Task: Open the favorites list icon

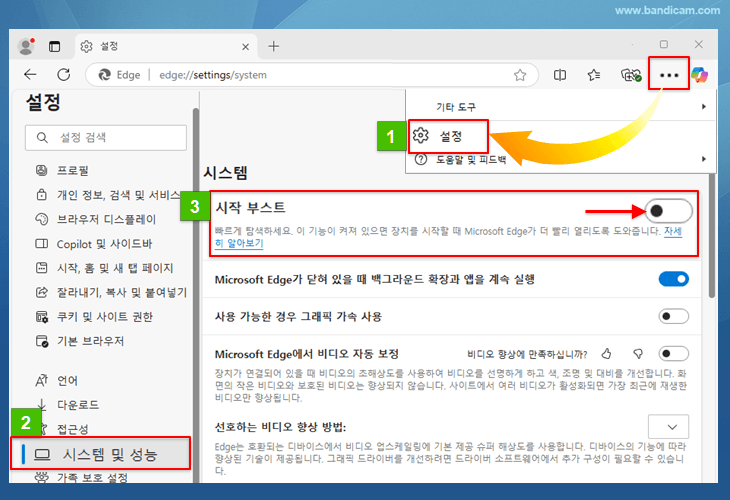Action: point(594,75)
